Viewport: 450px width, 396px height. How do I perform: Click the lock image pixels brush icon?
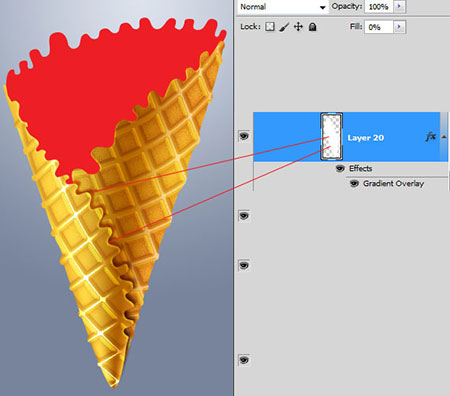284,27
